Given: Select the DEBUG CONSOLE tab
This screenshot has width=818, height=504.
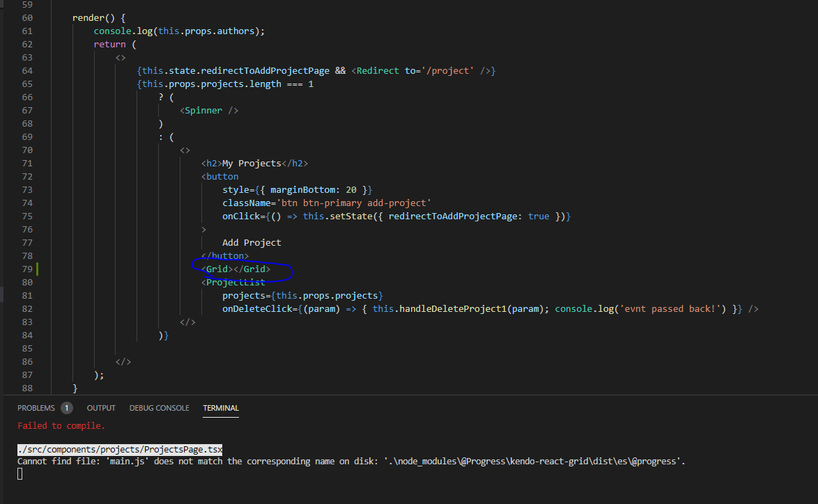Looking at the screenshot, I should (159, 408).
